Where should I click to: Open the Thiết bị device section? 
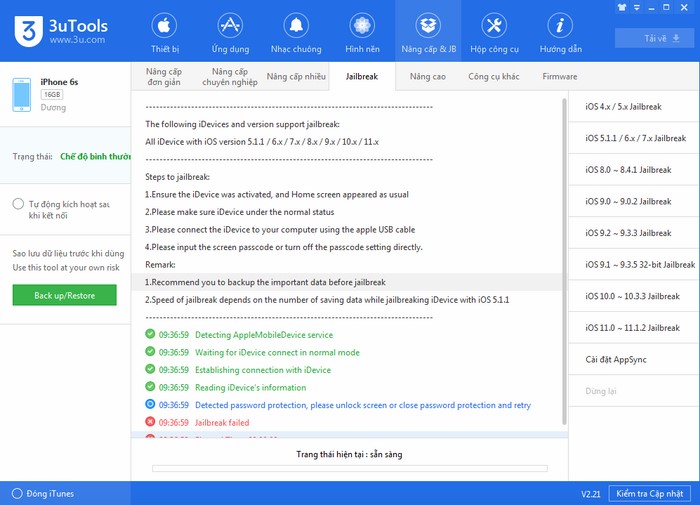point(164,33)
